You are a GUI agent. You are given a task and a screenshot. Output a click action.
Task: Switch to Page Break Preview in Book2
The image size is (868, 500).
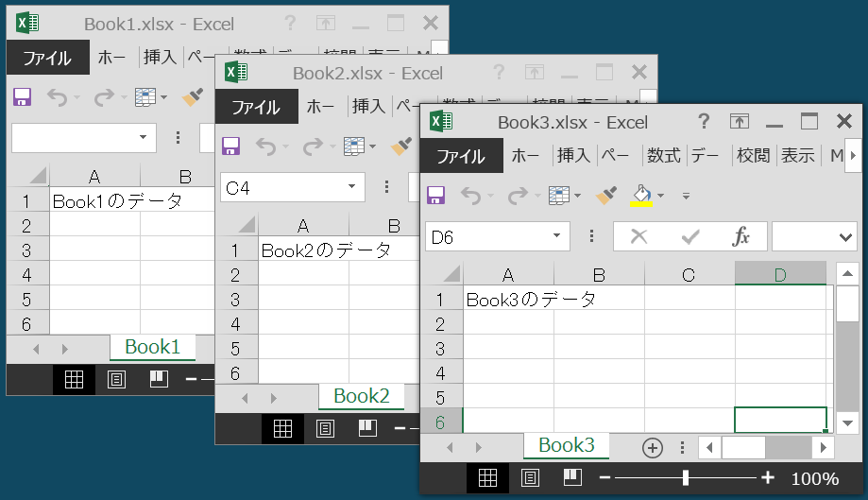(367, 428)
